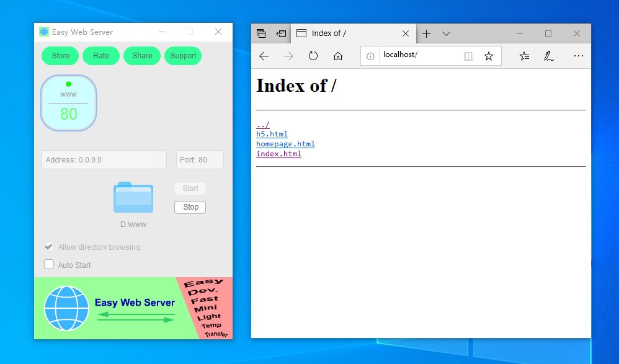Refresh the localhost page
The height and width of the screenshot is (364, 619).
[313, 56]
